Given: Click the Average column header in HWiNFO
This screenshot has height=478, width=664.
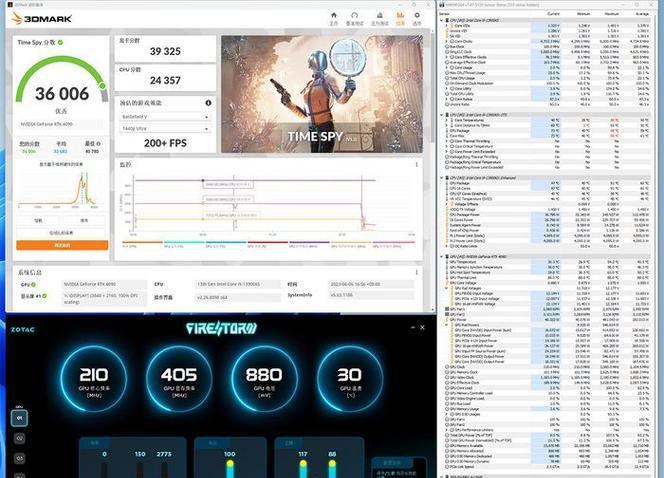Looking at the screenshot, I should click(642, 14).
